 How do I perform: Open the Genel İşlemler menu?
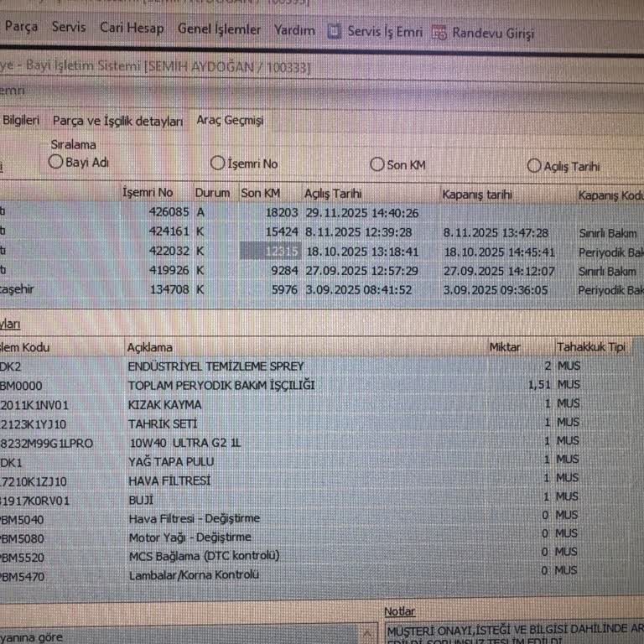click(x=219, y=29)
